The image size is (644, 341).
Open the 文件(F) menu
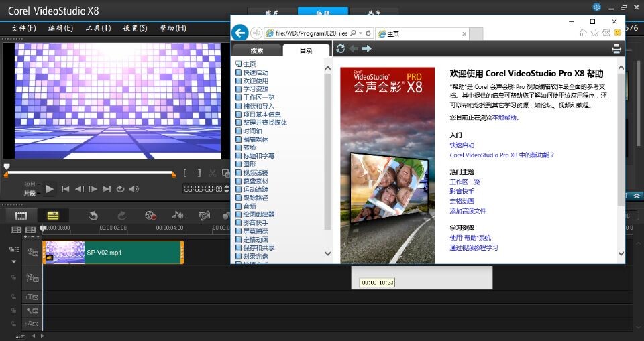pyautogui.click(x=23, y=28)
